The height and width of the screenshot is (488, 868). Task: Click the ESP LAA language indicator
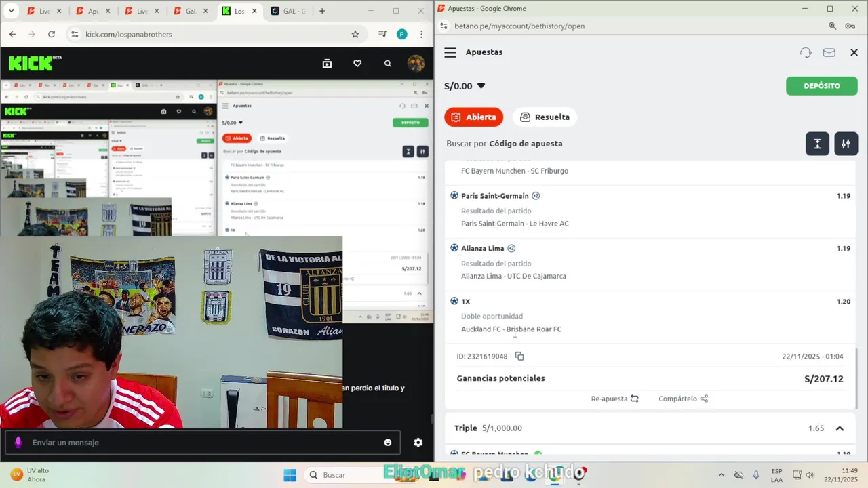(776, 475)
